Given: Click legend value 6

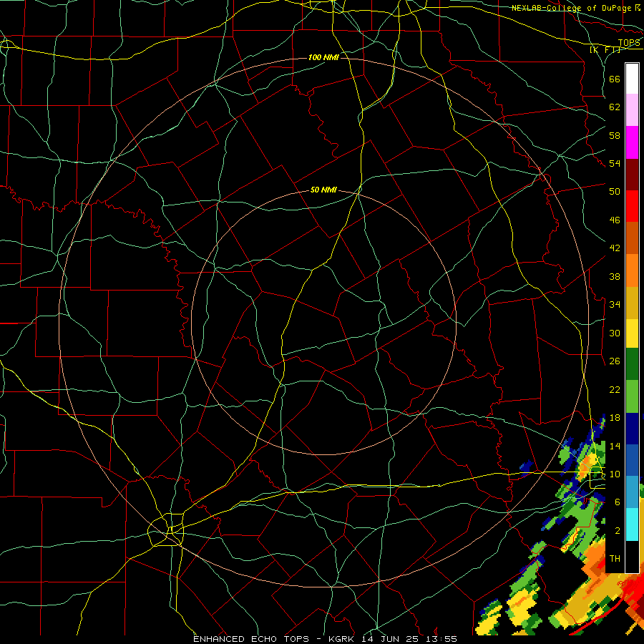Looking at the screenshot, I should 617,502.
